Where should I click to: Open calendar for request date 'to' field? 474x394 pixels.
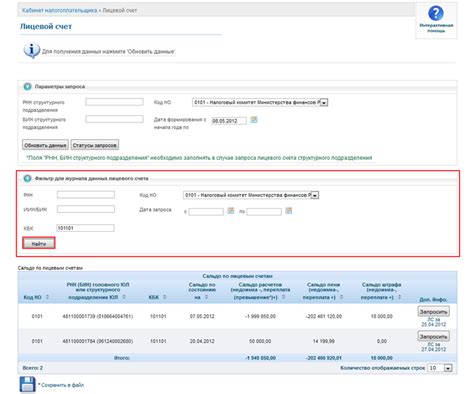click(289, 211)
